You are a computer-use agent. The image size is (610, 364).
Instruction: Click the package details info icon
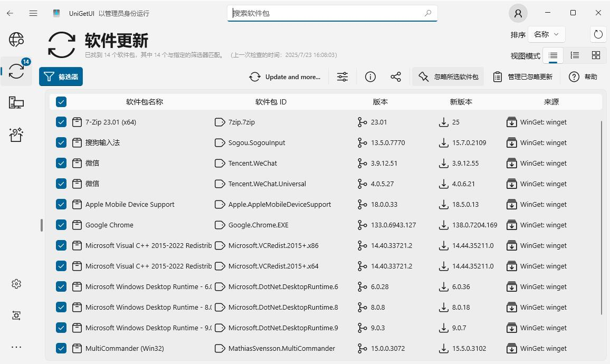[x=370, y=77]
